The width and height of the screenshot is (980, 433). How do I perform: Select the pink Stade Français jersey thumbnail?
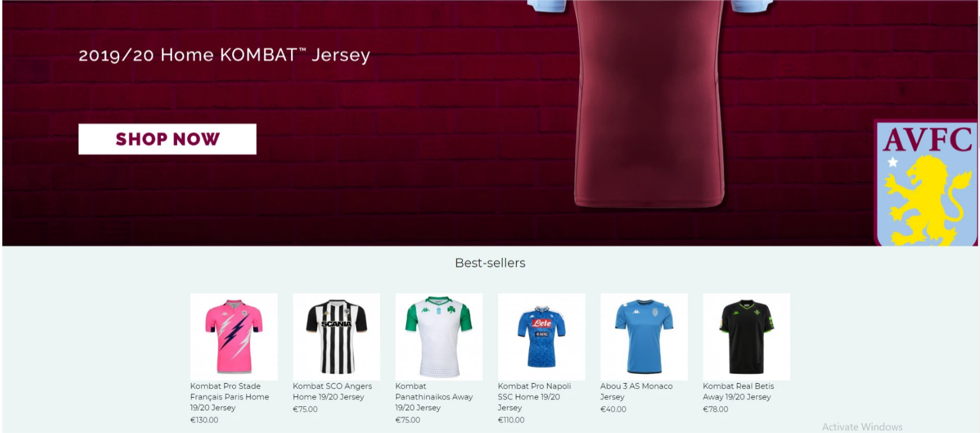[234, 336]
